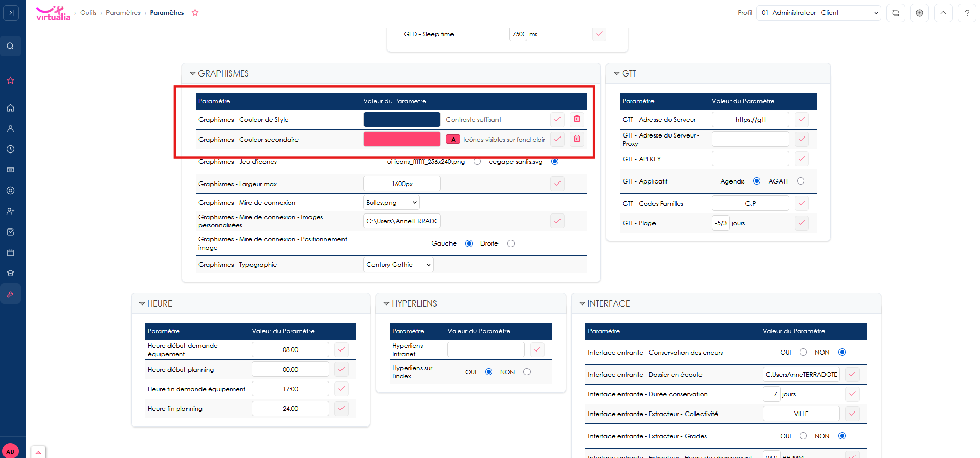The width and height of the screenshot is (980, 458).
Task: Collapse the HEURE section
Action: click(x=142, y=303)
